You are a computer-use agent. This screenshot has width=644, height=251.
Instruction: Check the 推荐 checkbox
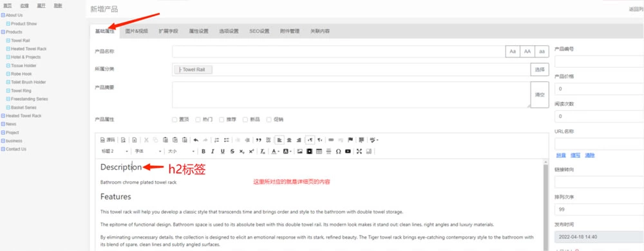click(222, 120)
